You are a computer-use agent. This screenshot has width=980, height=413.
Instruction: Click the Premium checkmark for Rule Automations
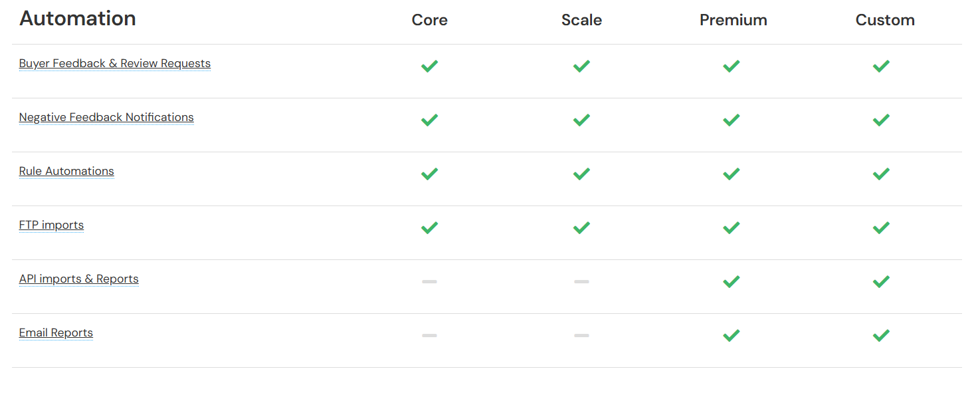pyautogui.click(x=732, y=174)
